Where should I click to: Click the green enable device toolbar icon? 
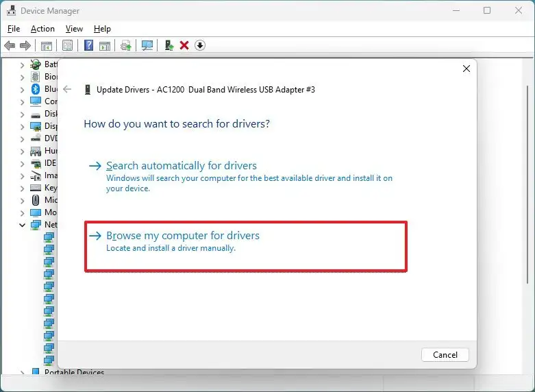coord(169,45)
